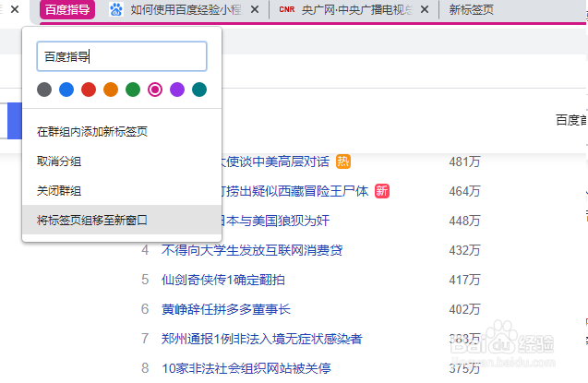
Task: Click the 百度指导 tab group label
Action: point(67,10)
